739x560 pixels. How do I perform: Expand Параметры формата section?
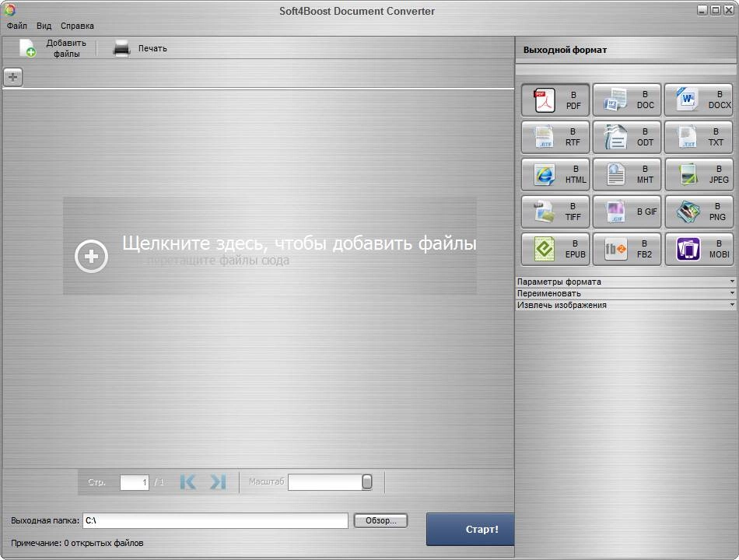coord(626,282)
